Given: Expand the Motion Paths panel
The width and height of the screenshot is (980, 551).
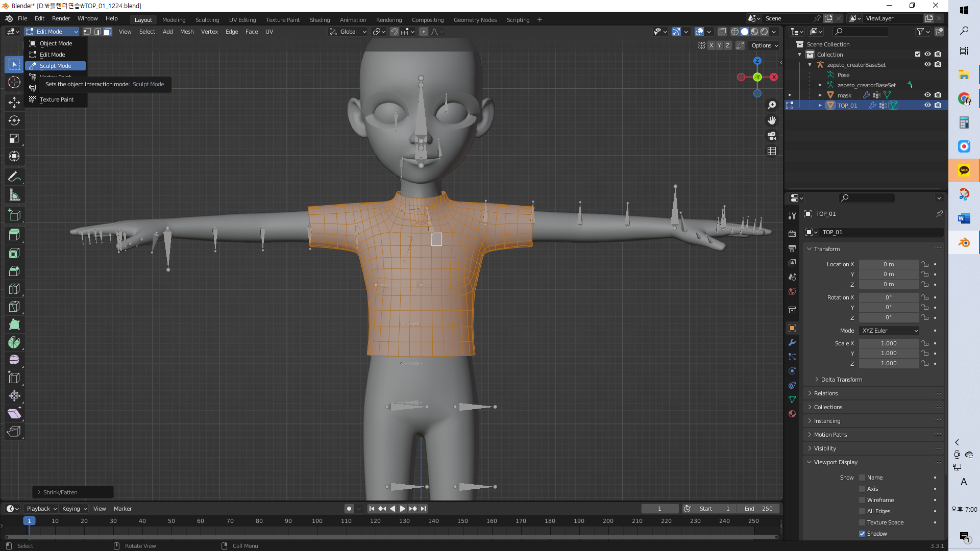Looking at the screenshot, I should tap(830, 435).
